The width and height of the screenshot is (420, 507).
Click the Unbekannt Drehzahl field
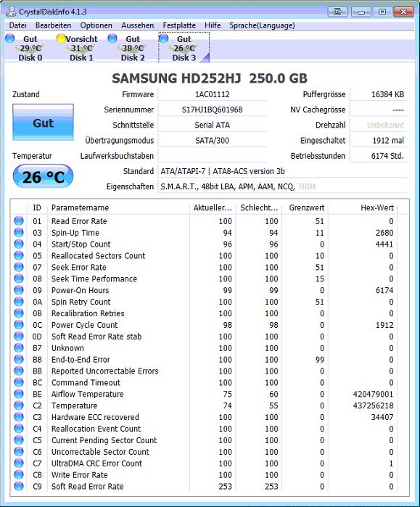click(379, 125)
